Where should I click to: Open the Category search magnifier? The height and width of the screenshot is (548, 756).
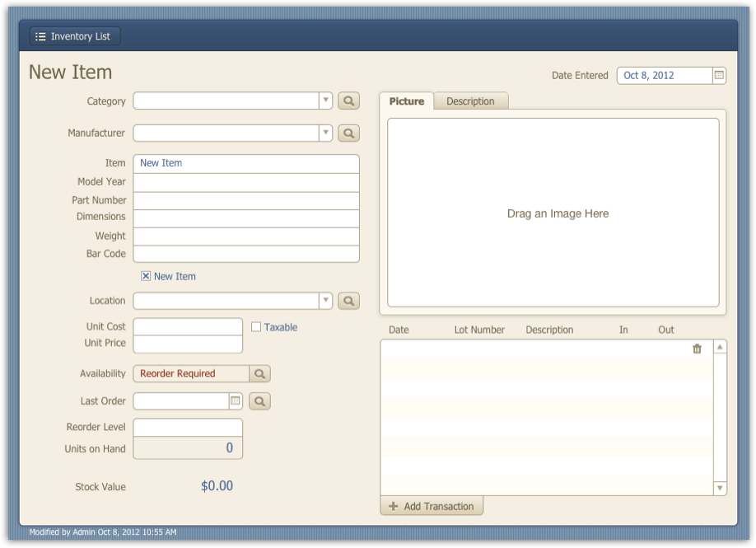348,101
